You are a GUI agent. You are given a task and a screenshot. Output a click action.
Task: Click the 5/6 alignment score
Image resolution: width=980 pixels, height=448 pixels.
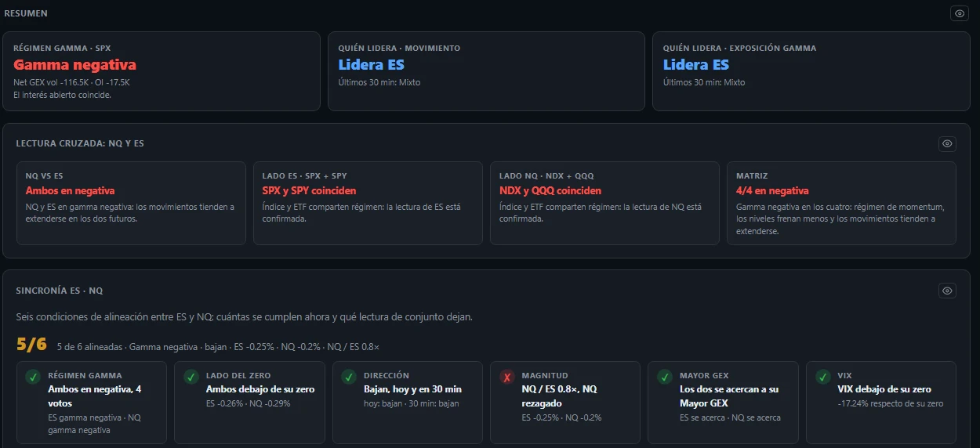click(31, 345)
